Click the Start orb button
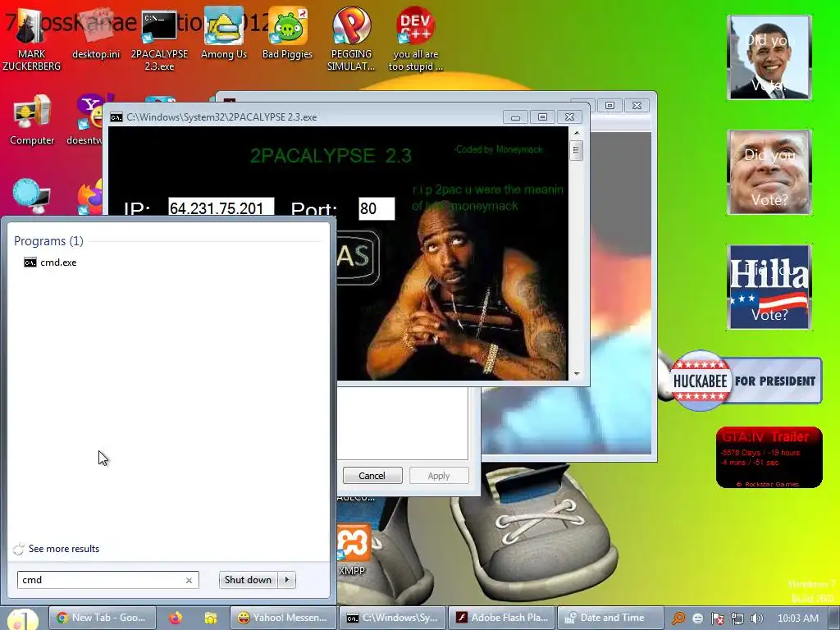Viewport: 840px width, 630px height. coord(22,619)
